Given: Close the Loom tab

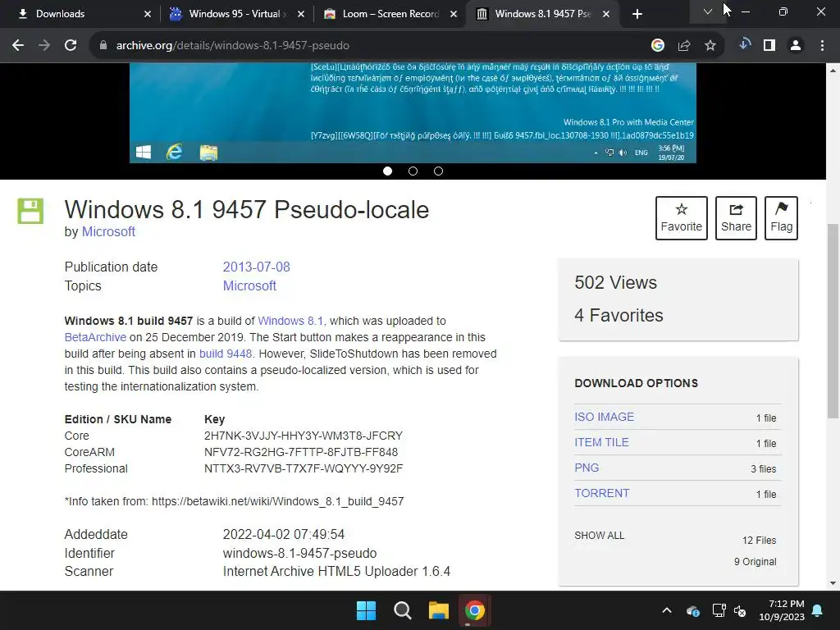Looking at the screenshot, I should click(x=454, y=14).
